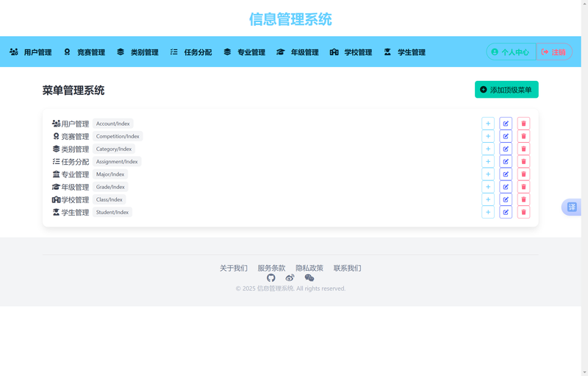This screenshot has height=376, width=588.
Task: Delete the 专业管理 menu row
Action: [x=523, y=174]
